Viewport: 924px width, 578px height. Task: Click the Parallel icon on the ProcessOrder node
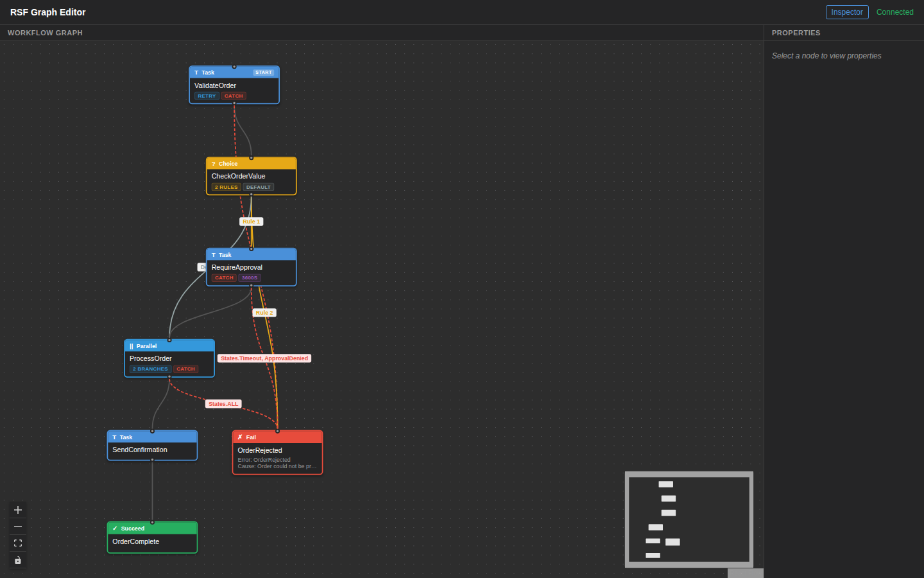click(x=130, y=346)
